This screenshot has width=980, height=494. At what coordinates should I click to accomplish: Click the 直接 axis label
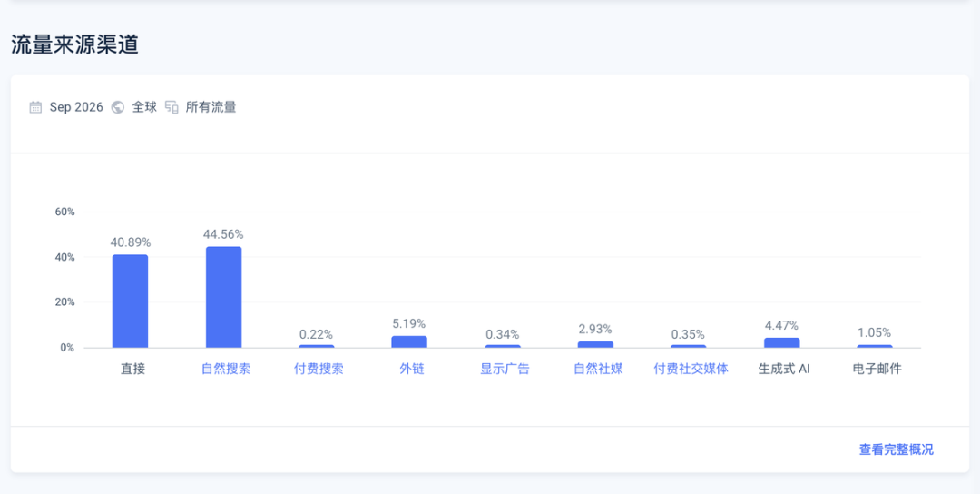click(x=132, y=369)
